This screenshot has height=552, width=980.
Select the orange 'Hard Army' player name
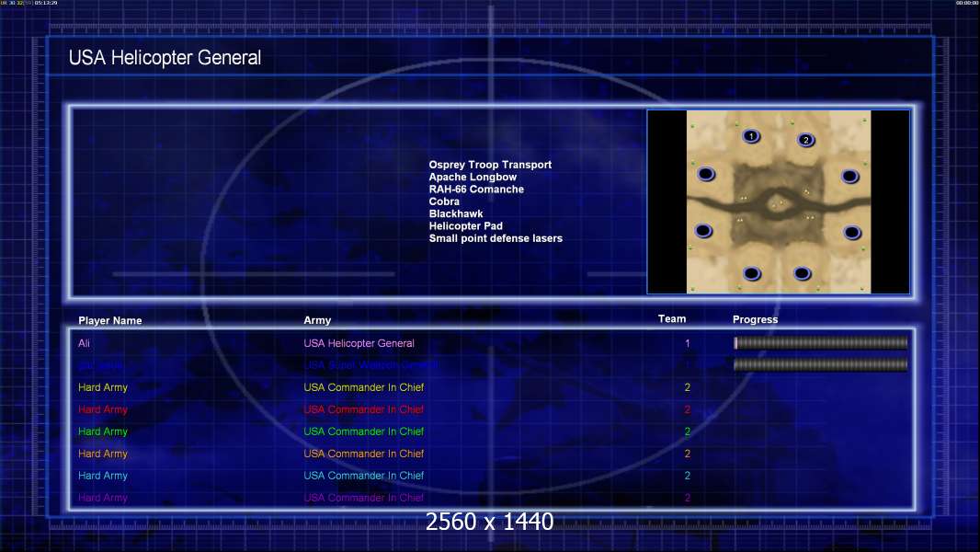(102, 454)
